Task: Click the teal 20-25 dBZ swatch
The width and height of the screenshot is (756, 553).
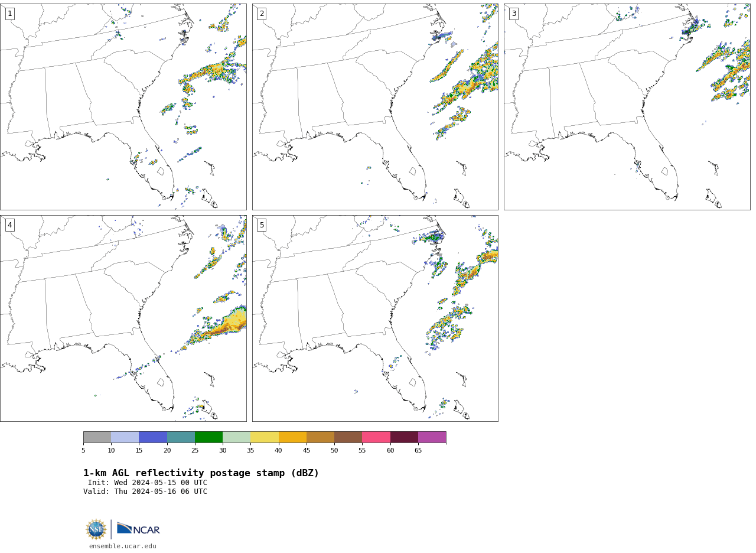Action: pos(181,437)
